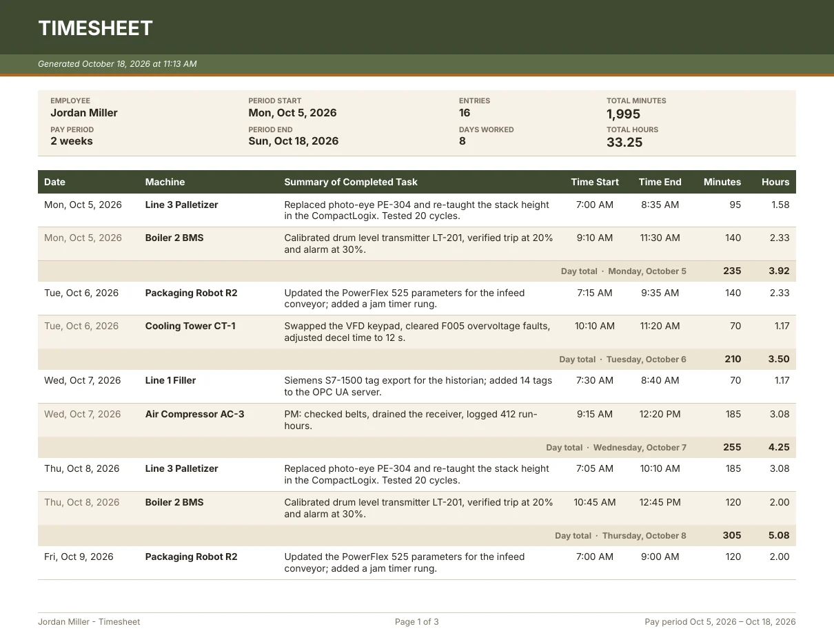
Task: Click 'Boiler 2 BMS' in Oct 8 row
Action: 174,502
